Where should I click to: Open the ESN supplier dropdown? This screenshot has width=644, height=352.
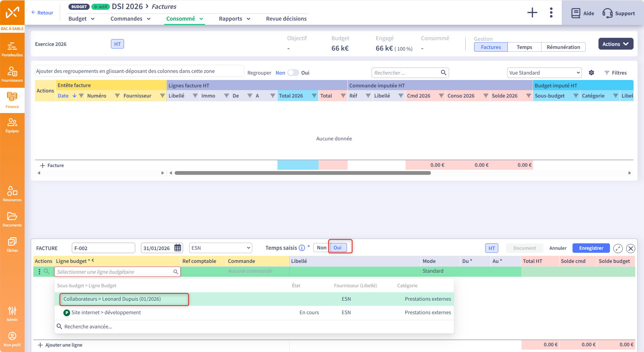(221, 248)
